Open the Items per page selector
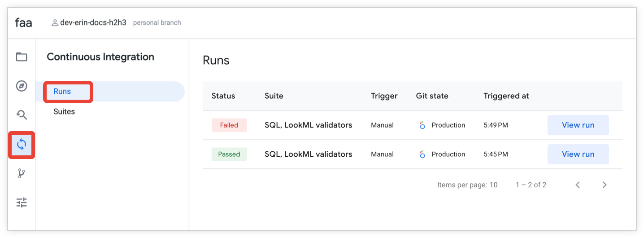Image resolution: width=644 pixels, height=238 pixels. pos(467,185)
